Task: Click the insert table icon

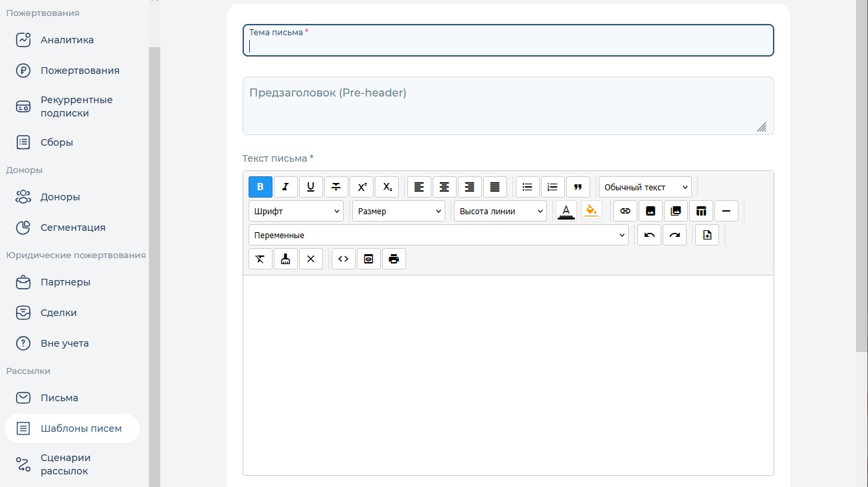Action: [x=701, y=211]
